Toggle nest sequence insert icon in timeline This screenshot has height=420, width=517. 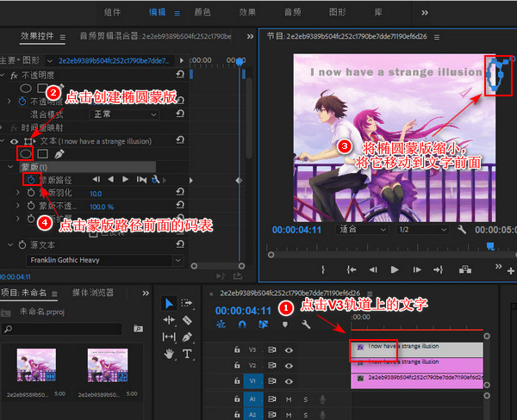[x=221, y=324]
